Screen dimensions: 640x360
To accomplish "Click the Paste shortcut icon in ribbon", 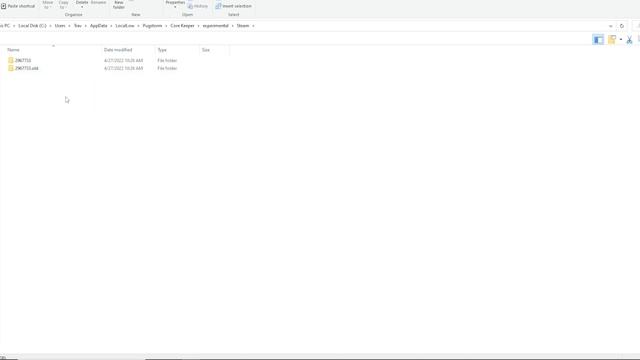I will (x=4, y=6).
